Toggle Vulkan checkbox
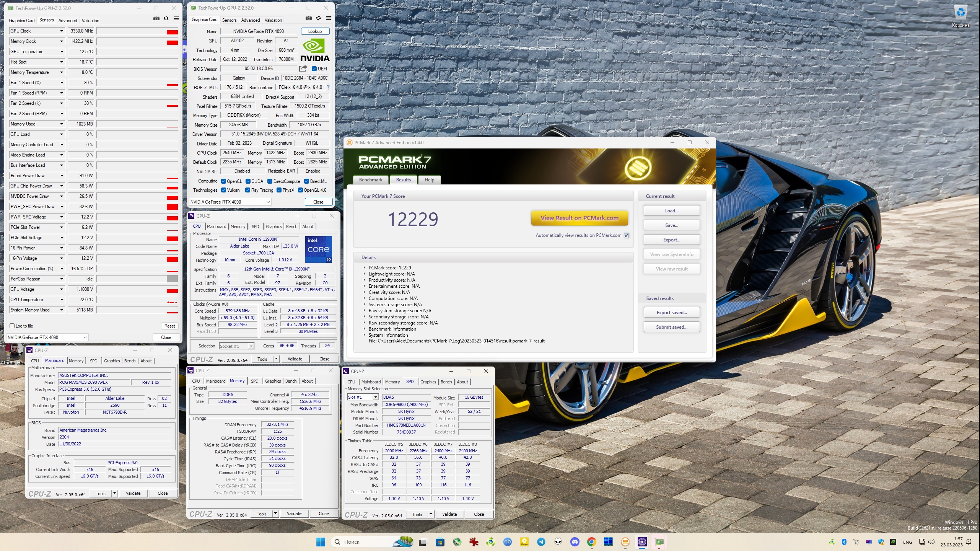 point(223,190)
